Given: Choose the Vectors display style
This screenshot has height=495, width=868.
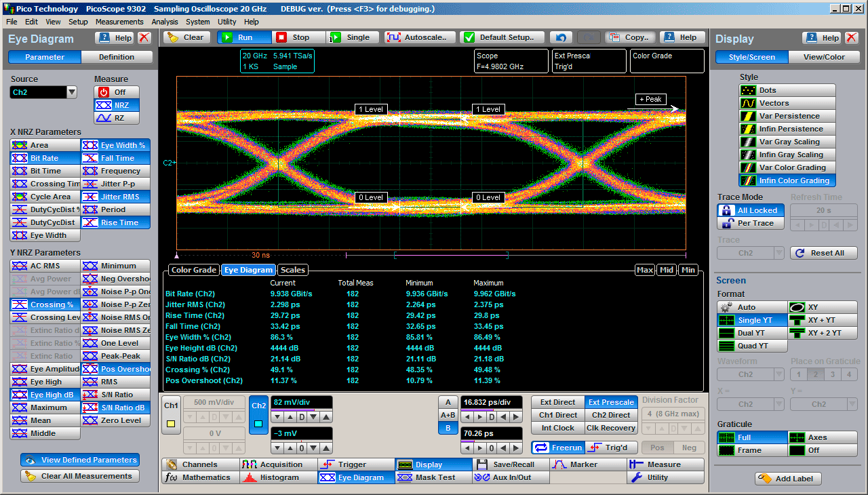Looking at the screenshot, I should pyautogui.click(x=787, y=103).
